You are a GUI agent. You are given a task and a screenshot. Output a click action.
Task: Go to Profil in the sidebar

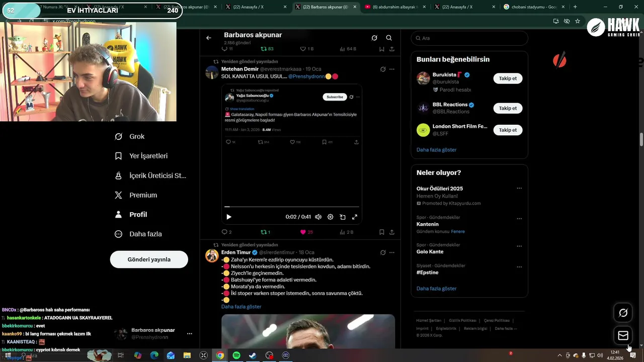click(x=131, y=214)
